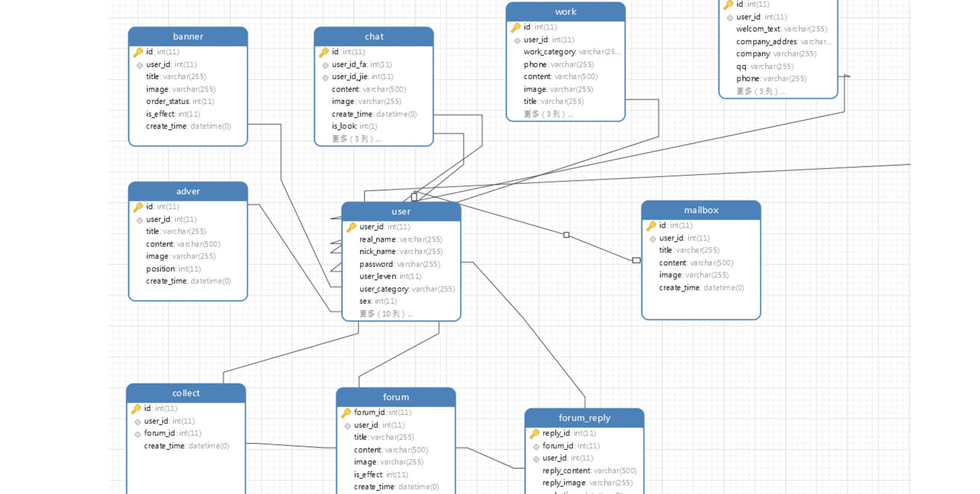Select reply_content field in forum_reply table

[590, 471]
